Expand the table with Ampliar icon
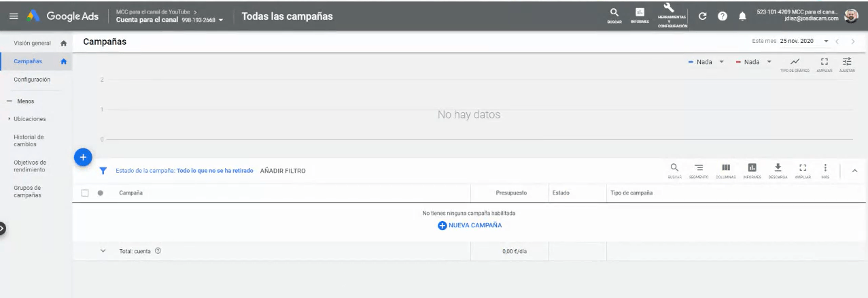The image size is (868, 298). (x=803, y=170)
